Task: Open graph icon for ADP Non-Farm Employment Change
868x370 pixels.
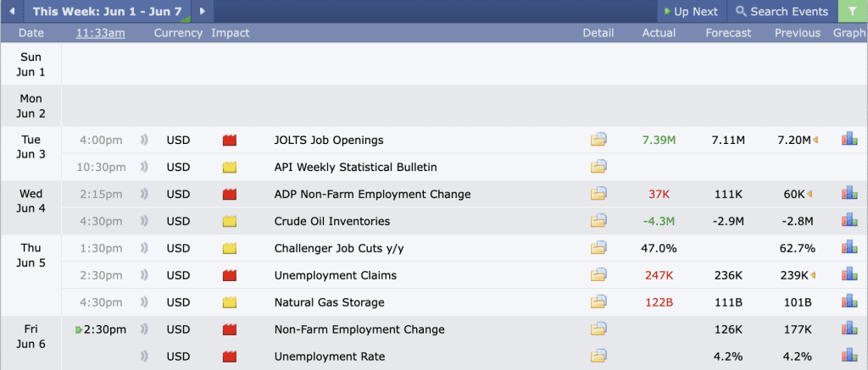Action: tap(849, 194)
